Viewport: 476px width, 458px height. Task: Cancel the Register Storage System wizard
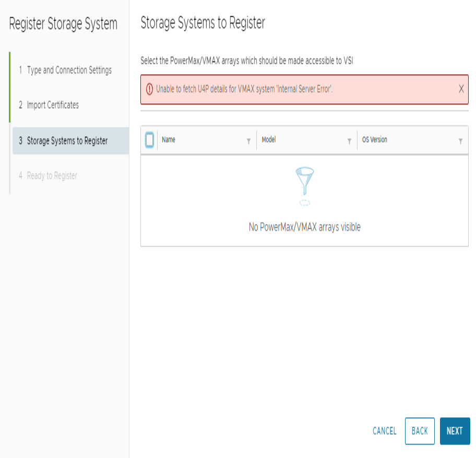(x=384, y=431)
